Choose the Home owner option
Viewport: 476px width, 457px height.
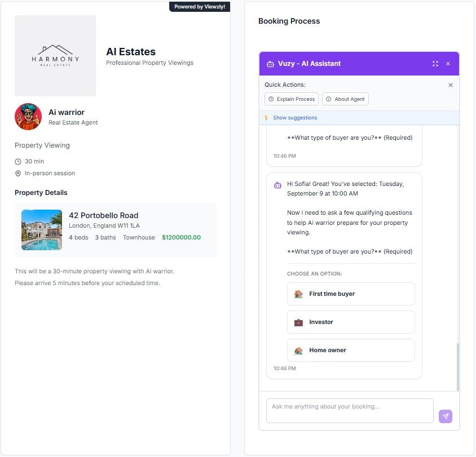(x=351, y=350)
